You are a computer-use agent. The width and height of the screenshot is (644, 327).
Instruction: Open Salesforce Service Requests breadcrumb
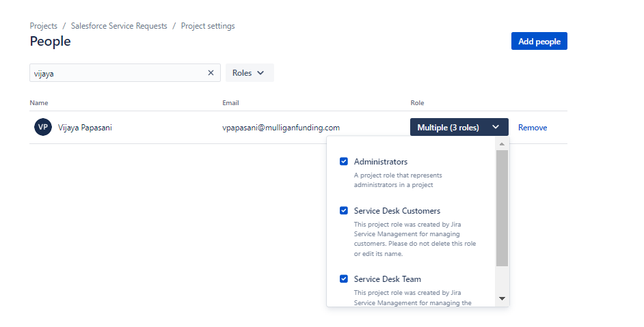(119, 26)
